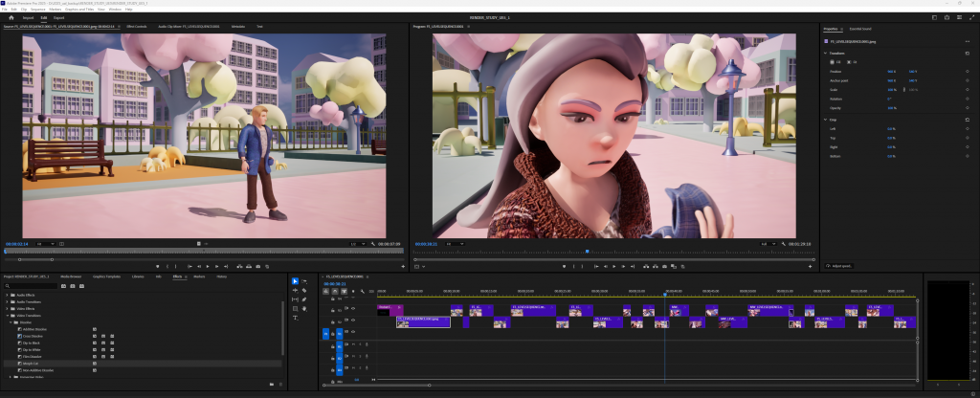
Task: Open the Export workspace
Action: tap(59, 17)
